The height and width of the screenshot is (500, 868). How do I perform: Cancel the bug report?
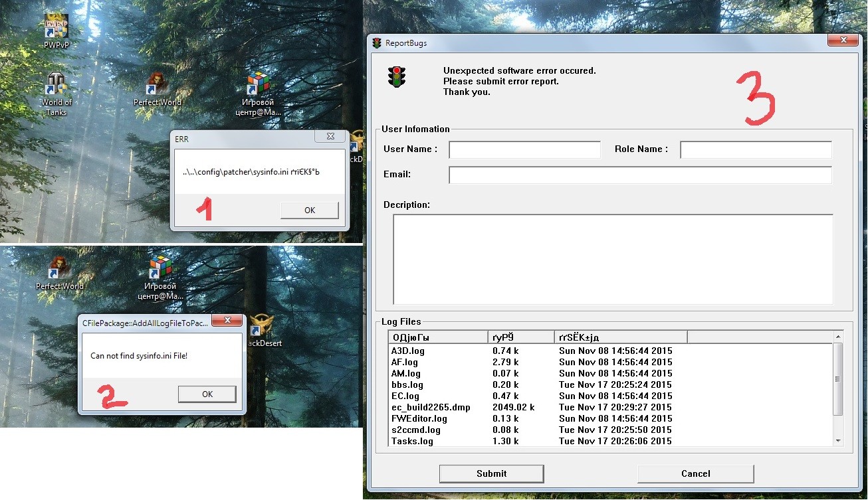coord(695,473)
